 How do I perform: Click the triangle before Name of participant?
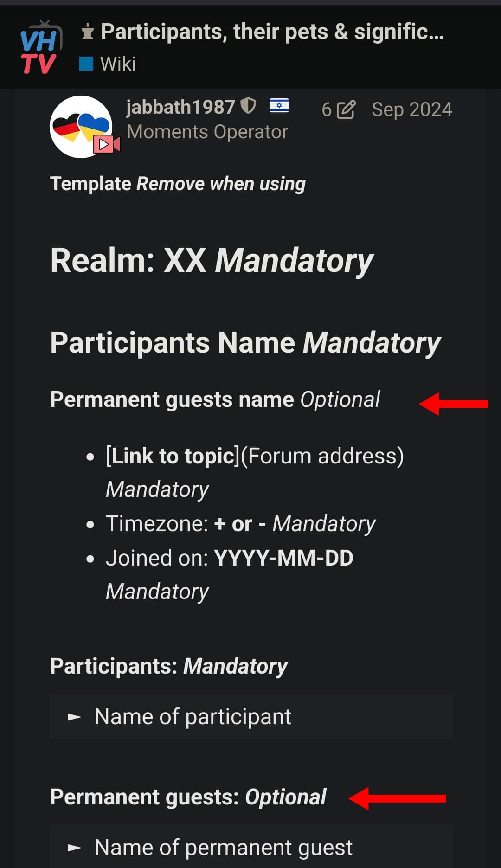[74, 717]
